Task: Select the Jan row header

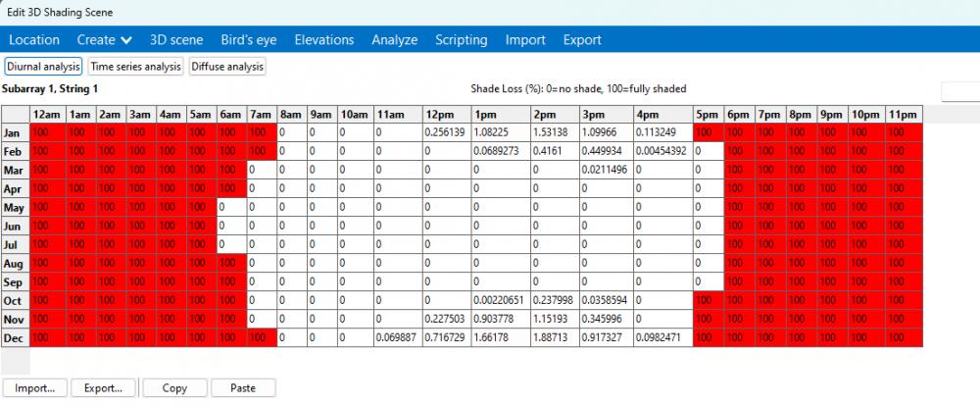Action: coord(16,132)
